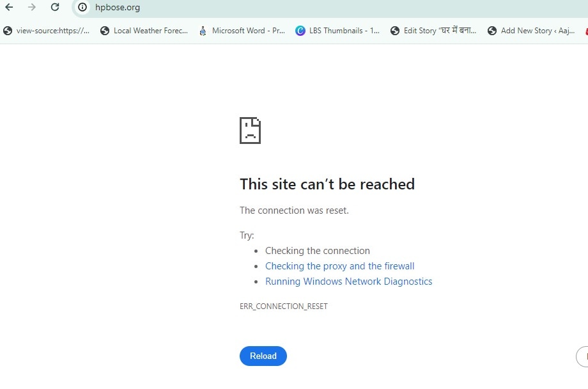
Task: Click the sad page error icon
Action: coord(250,131)
